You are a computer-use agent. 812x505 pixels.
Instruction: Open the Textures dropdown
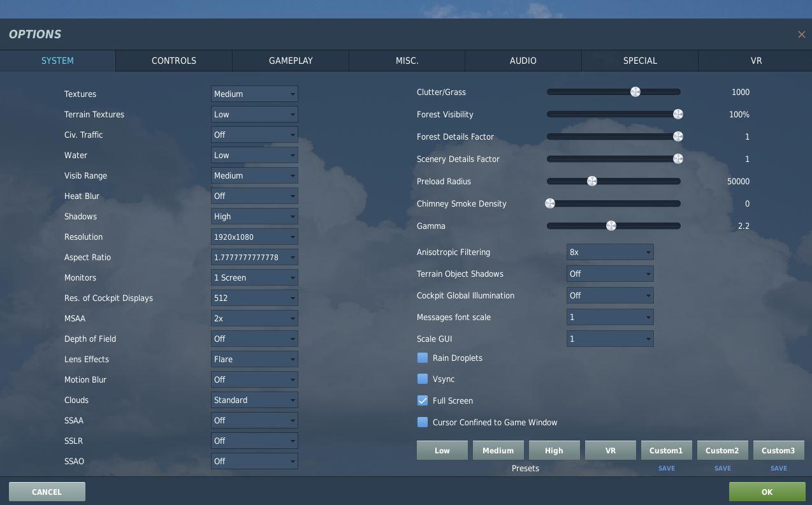(254, 94)
